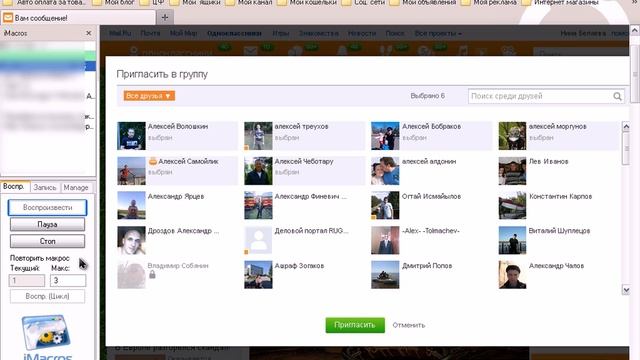Click the Отменить link

(x=409, y=325)
